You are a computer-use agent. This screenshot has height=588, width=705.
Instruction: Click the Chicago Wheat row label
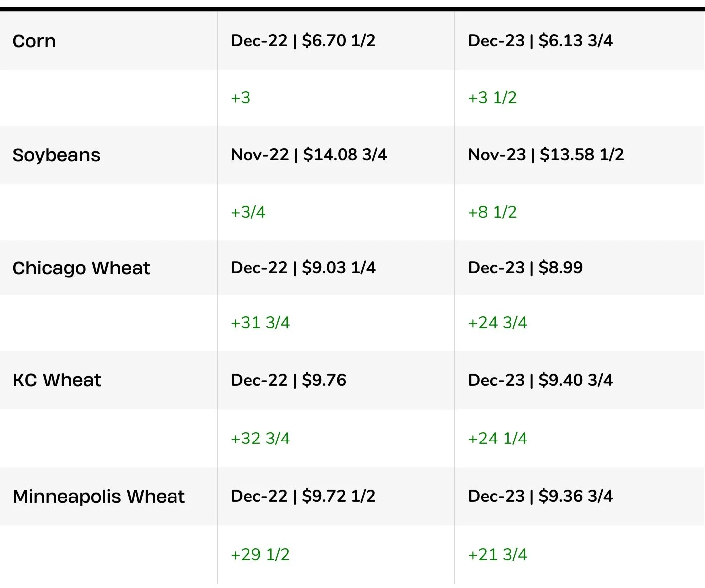click(81, 268)
